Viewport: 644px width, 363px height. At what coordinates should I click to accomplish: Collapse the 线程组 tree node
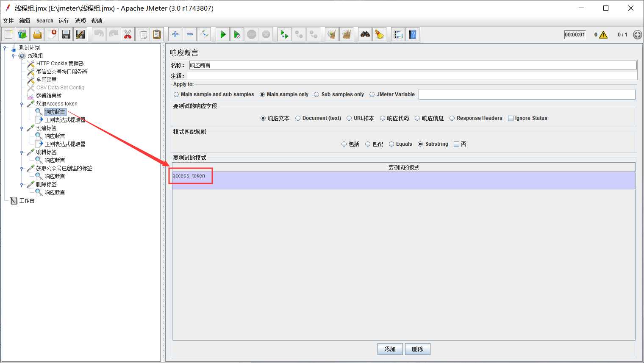13,55
